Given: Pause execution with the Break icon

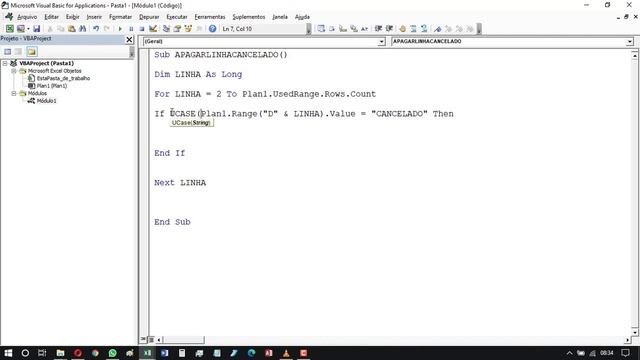Looking at the screenshot, I should pos(131,29).
